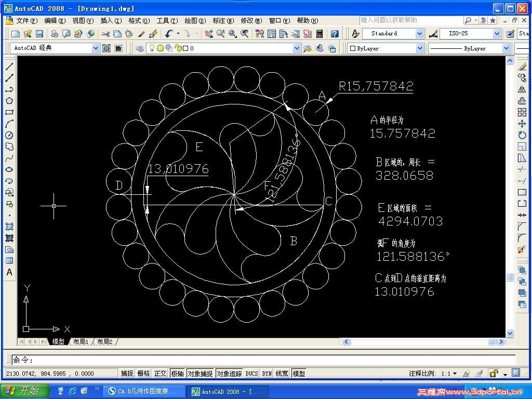Click the horizontal scrollbar right arrow
This screenshot has width=532, height=399.
501,342
